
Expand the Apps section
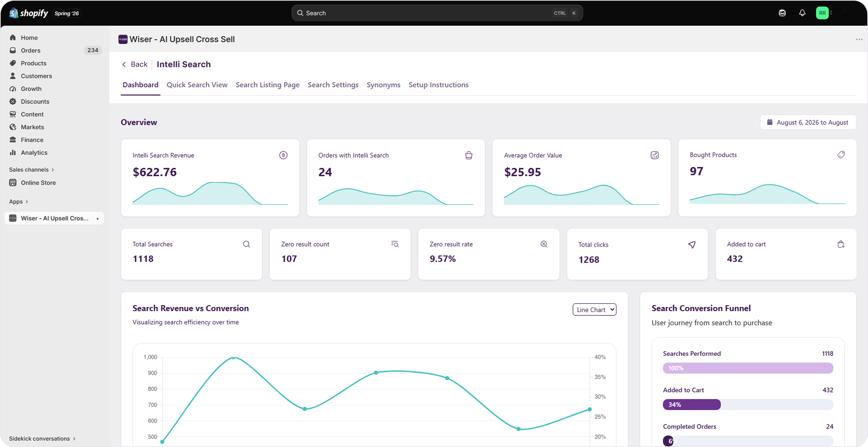(19, 202)
